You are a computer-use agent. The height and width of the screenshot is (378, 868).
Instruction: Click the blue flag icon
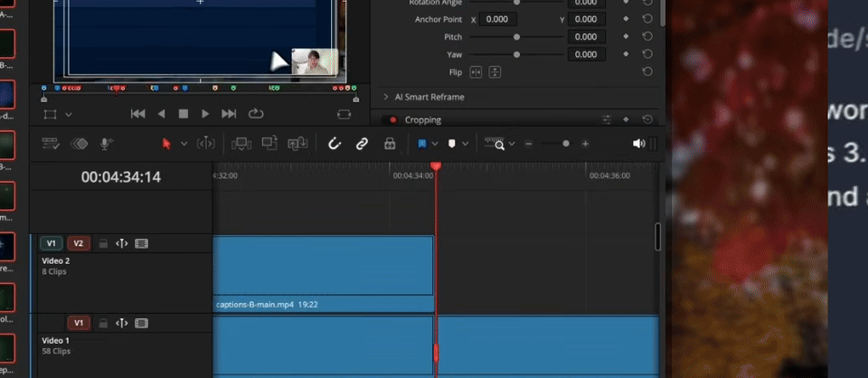point(422,144)
